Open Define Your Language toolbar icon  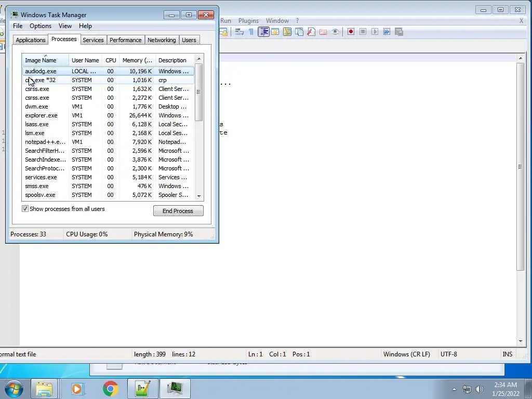tap(275, 32)
